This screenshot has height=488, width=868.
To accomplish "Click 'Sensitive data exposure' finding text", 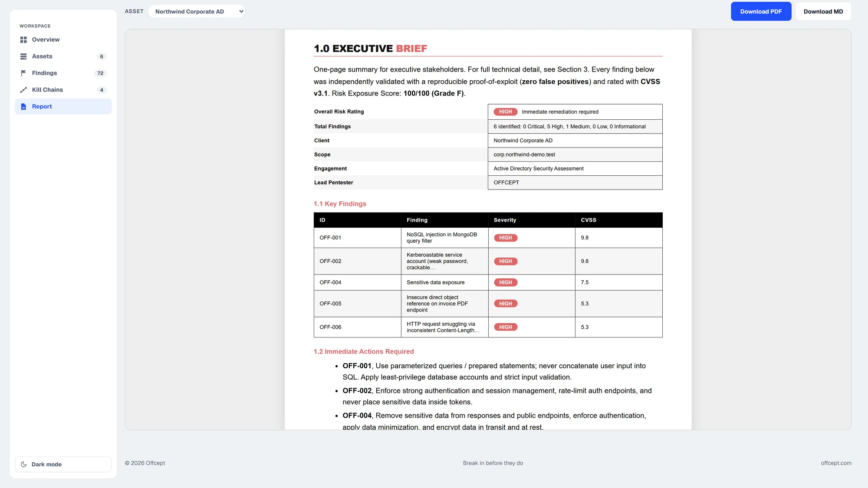I will point(435,282).
